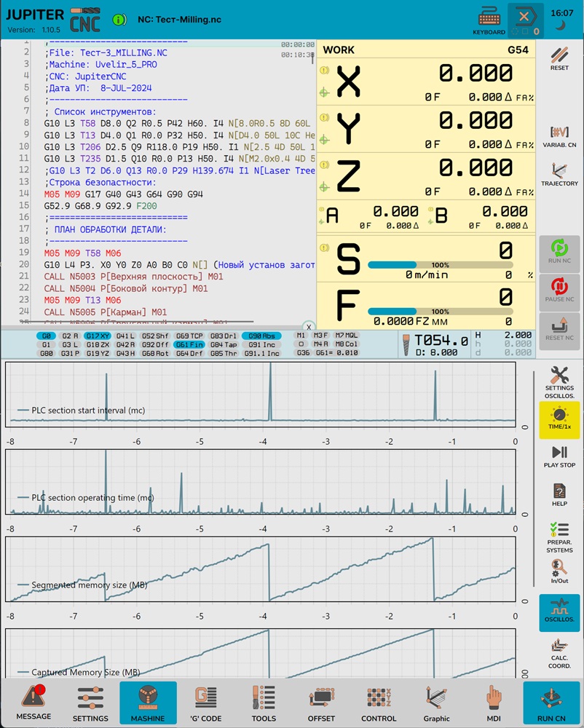Viewport: 584px width, 728px height.
Task: Switch to the 'G' CODE tab
Action: pyautogui.click(x=206, y=703)
